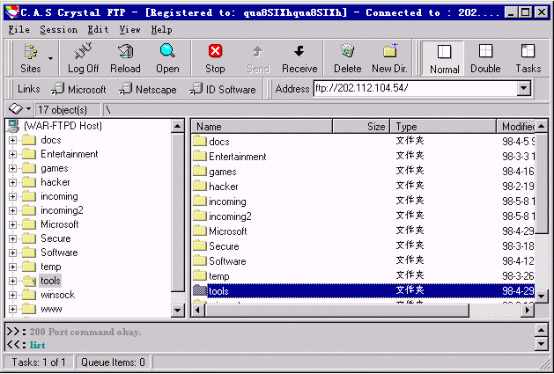Select incoming folder icon in file list
The image size is (554, 374).
(x=200, y=201)
